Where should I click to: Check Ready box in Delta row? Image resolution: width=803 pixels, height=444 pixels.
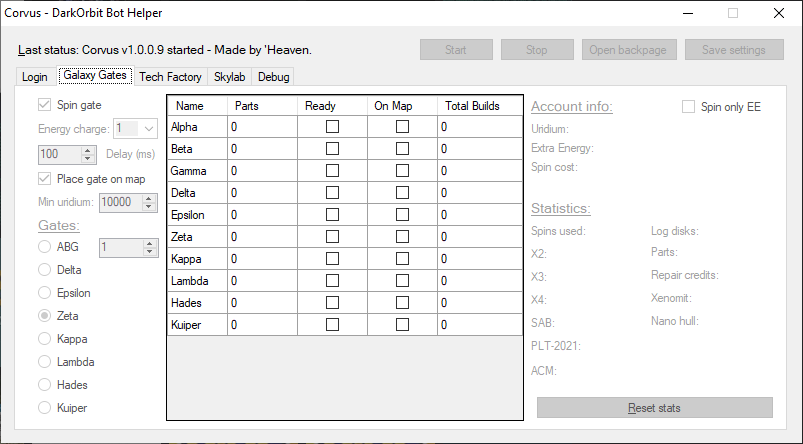tap(332, 193)
